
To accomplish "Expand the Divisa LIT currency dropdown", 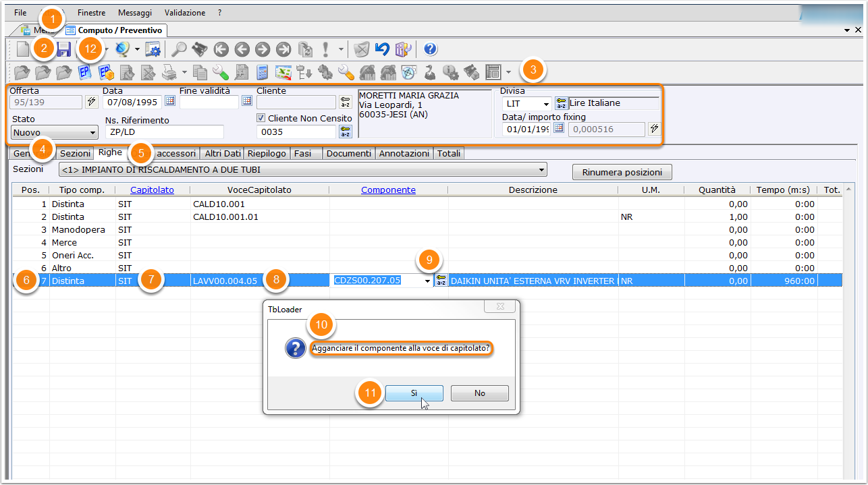I will tap(545, 104).
